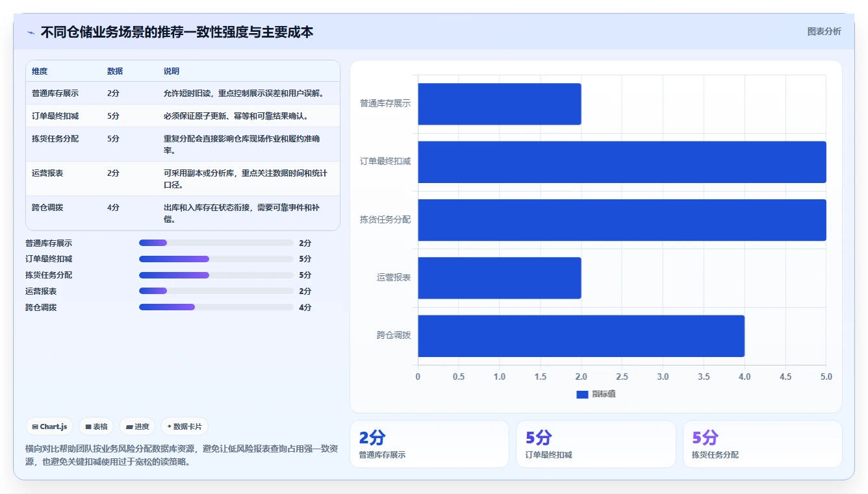The height and width of the screenshot is (494, 868).
Task: Click the 订单最终扣减 chart bar
Action: (x=622, y=162)
